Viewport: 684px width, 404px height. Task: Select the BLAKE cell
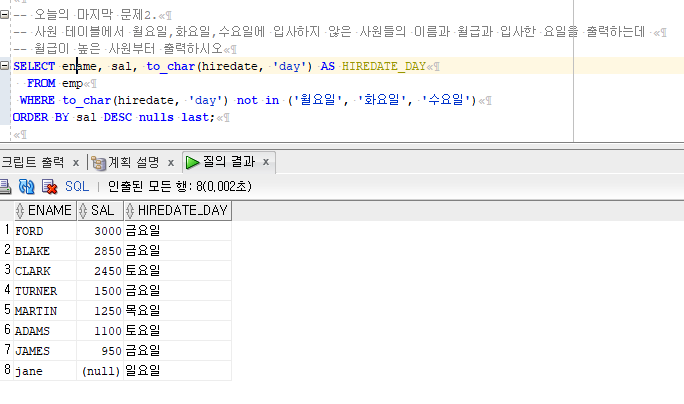coord(45,251)
